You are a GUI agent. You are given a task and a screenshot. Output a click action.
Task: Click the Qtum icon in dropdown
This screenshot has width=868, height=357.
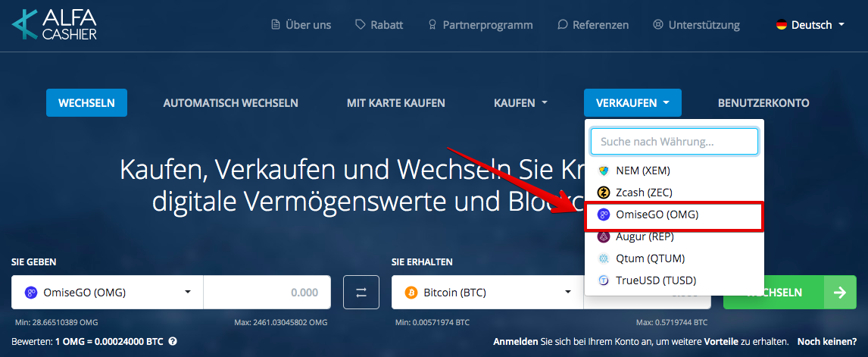604,259
